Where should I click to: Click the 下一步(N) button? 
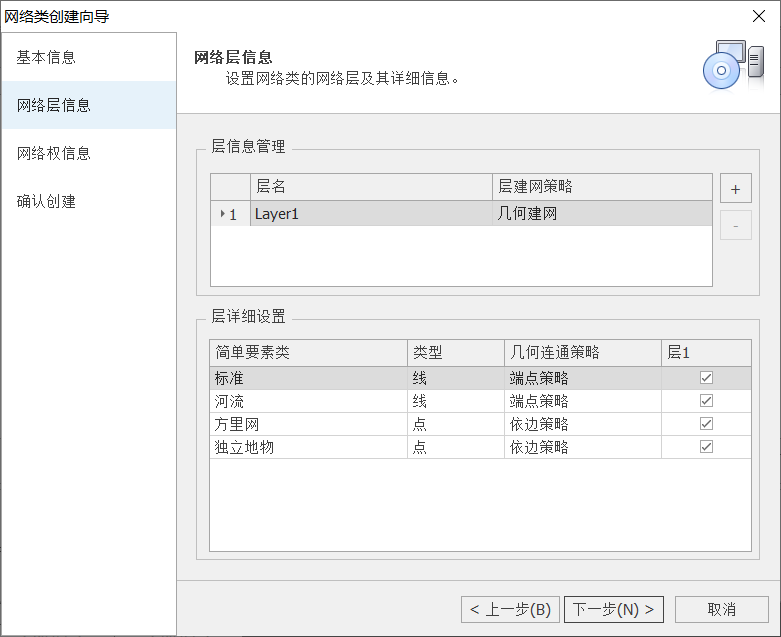tap(613, 609)
